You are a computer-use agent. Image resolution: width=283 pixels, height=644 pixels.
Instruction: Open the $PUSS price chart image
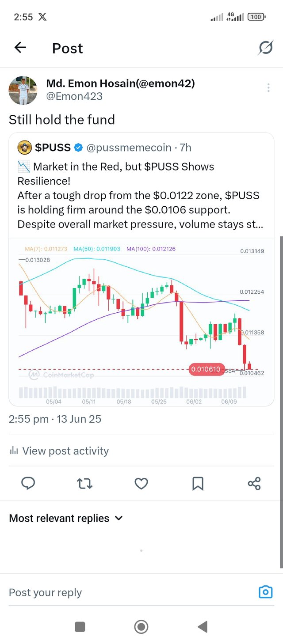pos(141,322)
